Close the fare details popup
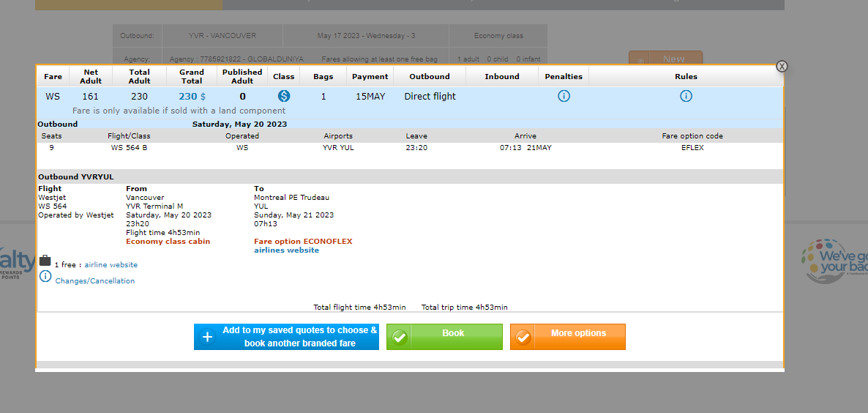868x413 pixels. 782,66
